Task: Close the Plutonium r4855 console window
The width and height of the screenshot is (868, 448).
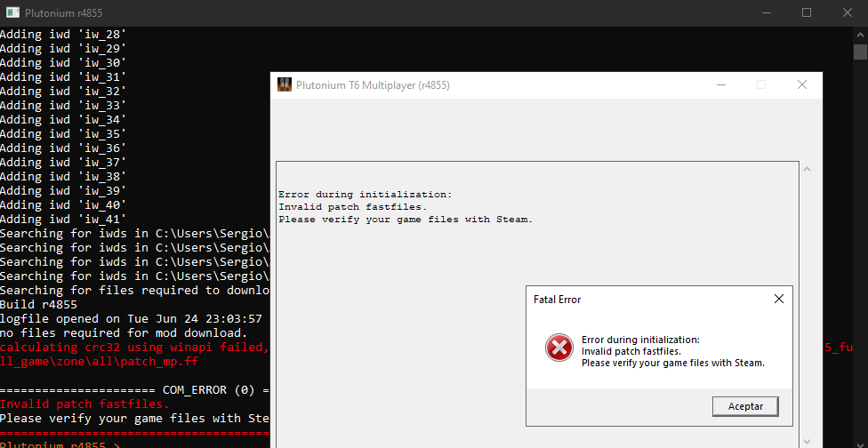Action: 847,12
